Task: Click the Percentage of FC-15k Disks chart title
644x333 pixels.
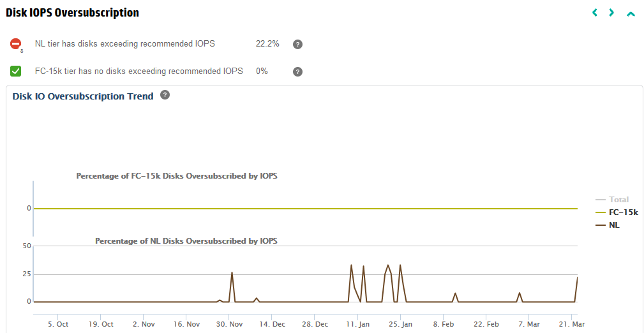Action: 176,176
